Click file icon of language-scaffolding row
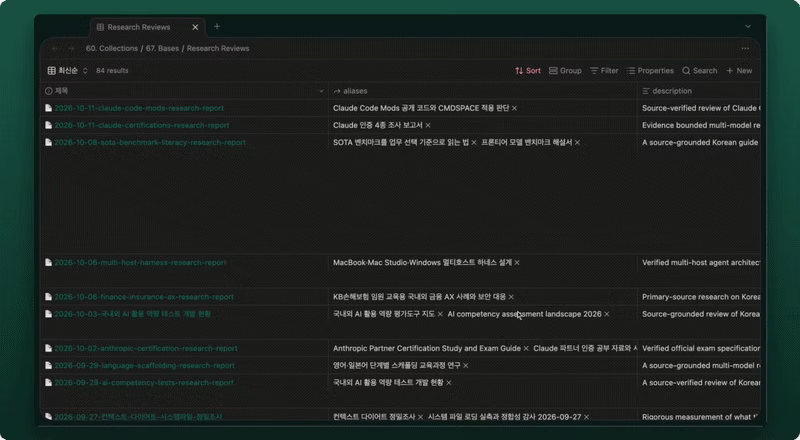 [48, 366]
